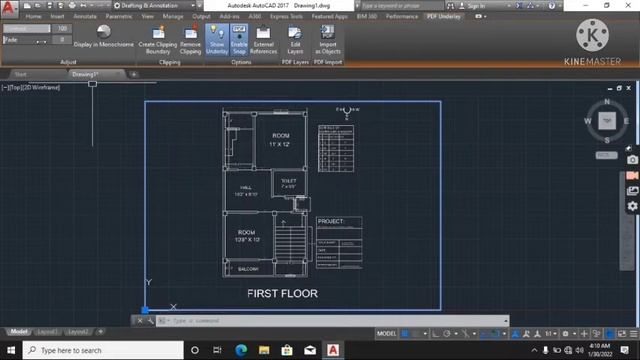Image resolution: width=640 pixels, height=360 pixels.
Task: Click the recorder gallery icon
Action: (632, 191)
